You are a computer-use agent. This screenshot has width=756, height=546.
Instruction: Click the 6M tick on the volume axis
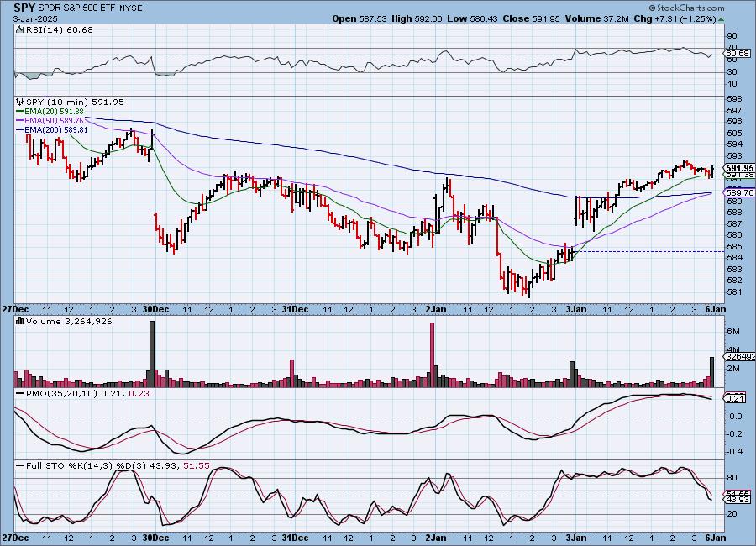pos(733,331)
